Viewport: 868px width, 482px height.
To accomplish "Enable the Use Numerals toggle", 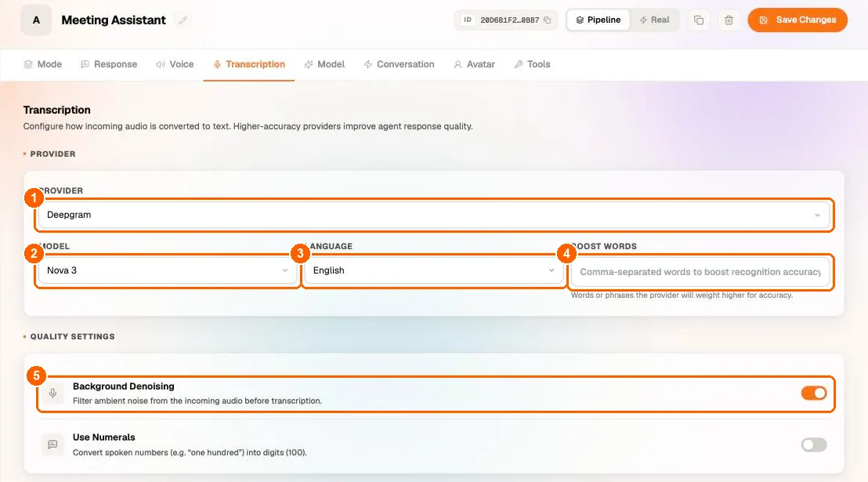I will click(x=814, y=444).
